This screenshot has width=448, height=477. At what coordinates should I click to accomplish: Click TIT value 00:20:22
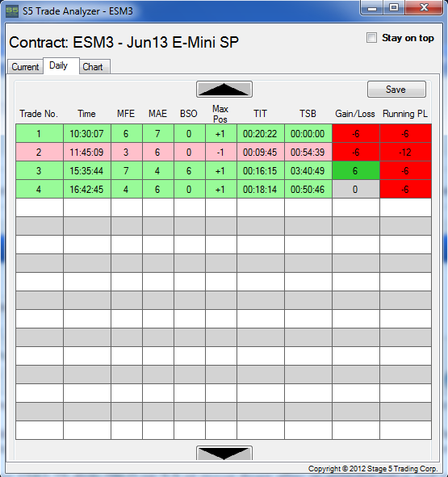261,133
